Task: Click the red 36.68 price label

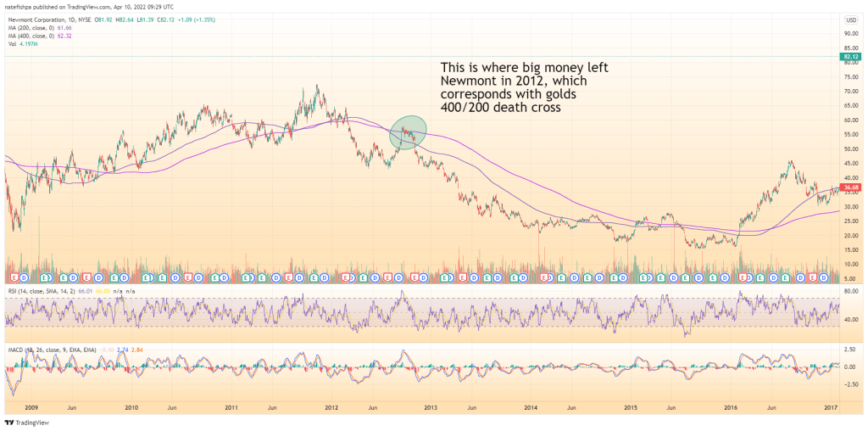Action: coord(850,188)
